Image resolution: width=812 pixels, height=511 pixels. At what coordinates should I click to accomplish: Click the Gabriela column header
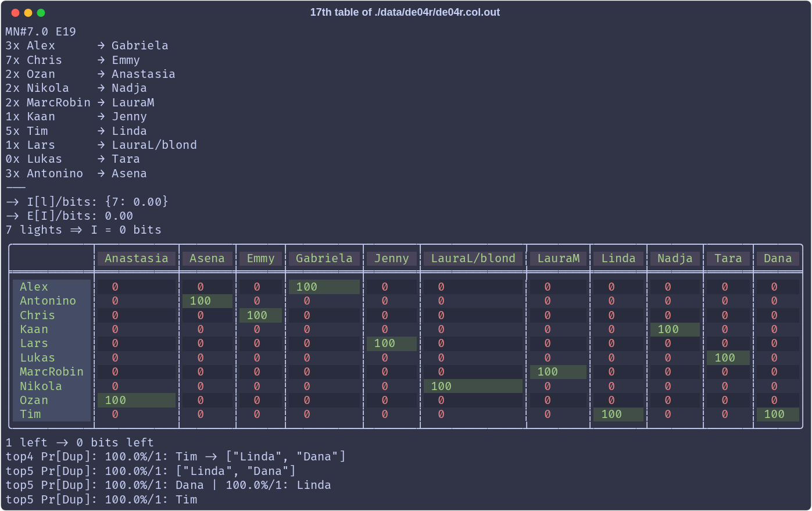[324, 258]
